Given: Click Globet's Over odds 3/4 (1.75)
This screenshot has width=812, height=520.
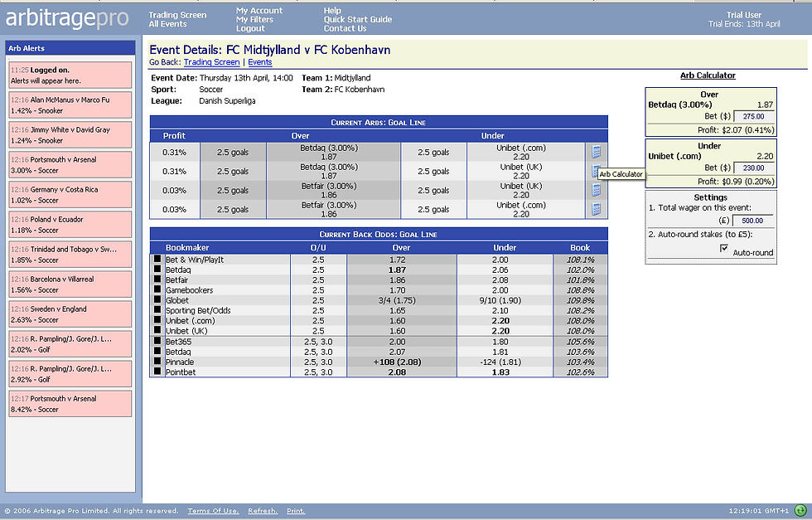Looking at the screenshot, I should (x=397, y=300).
